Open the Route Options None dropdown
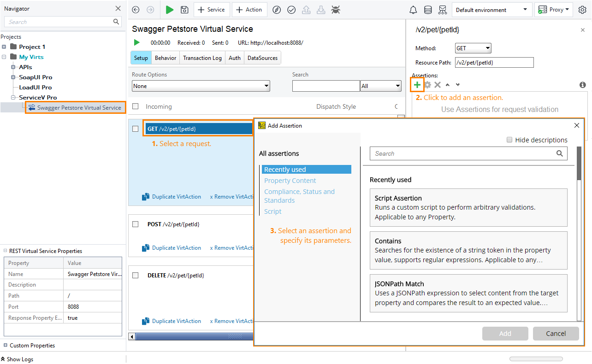 pos(201,86)
